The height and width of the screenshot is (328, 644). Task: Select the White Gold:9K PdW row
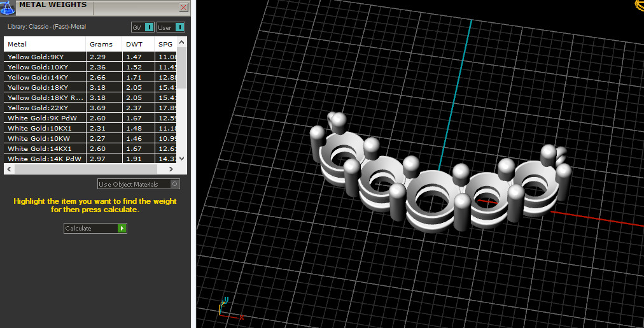pyautogui.click(x=90, y=118)
